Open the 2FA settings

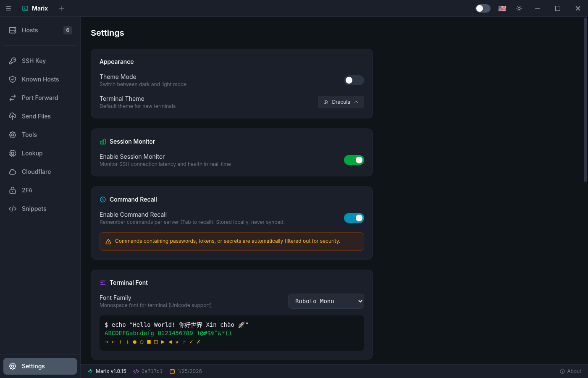pyautogui.click(x=26, y=190)
